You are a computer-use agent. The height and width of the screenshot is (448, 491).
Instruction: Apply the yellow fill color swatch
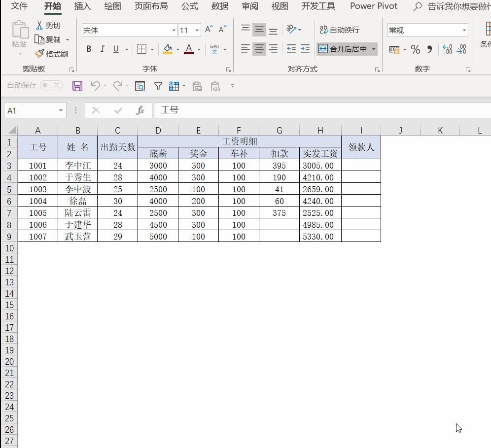point(168,49)
